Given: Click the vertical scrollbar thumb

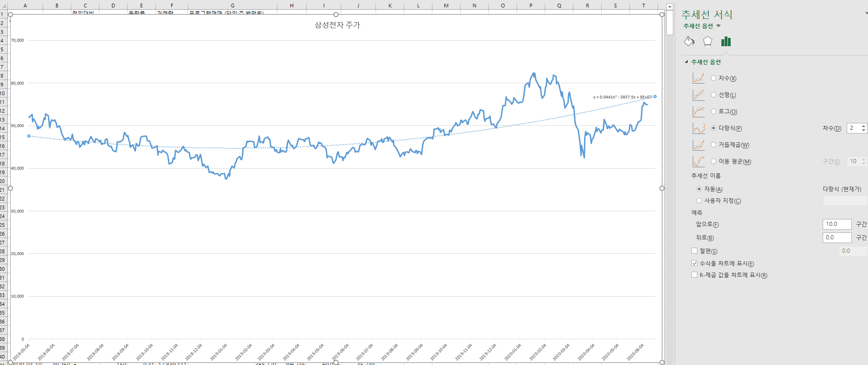Looking at the screenshot, I should [x=670, y=23].
